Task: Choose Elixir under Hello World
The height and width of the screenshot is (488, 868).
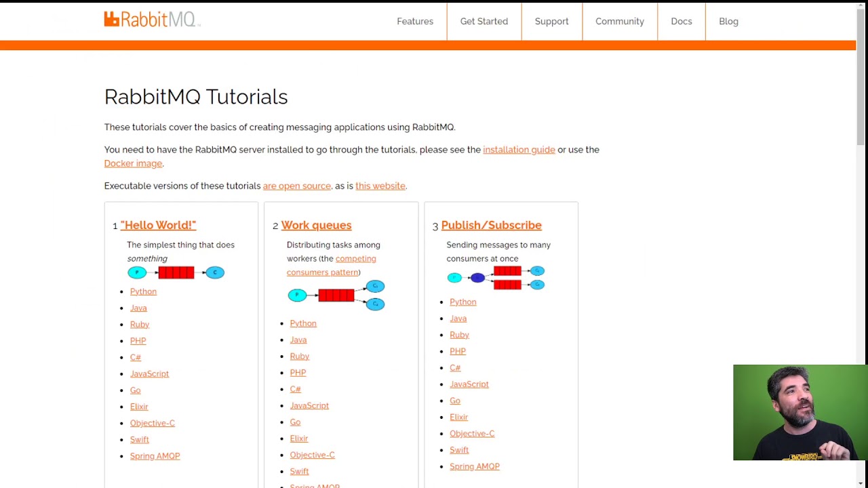Action: [x=139, y=407]
